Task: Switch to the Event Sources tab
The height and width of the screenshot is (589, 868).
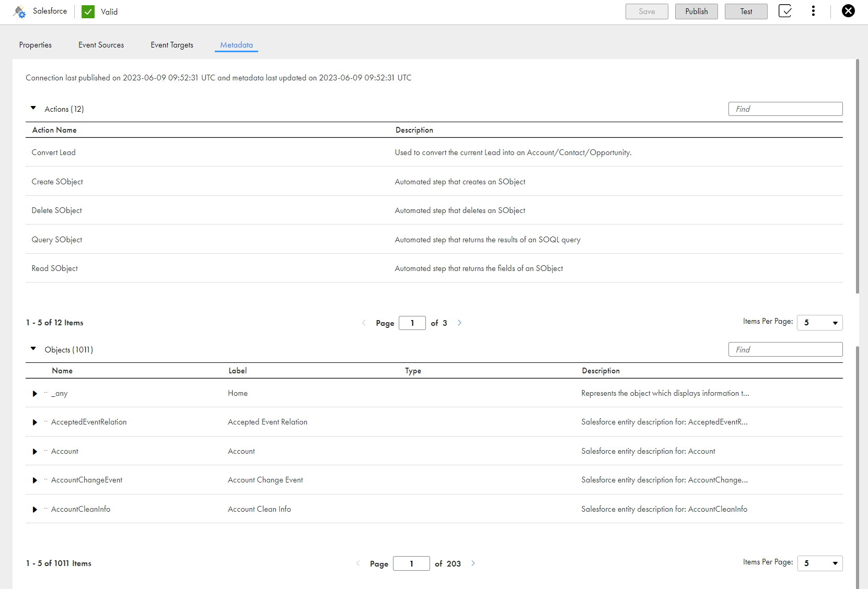Action: pos(101,45)
